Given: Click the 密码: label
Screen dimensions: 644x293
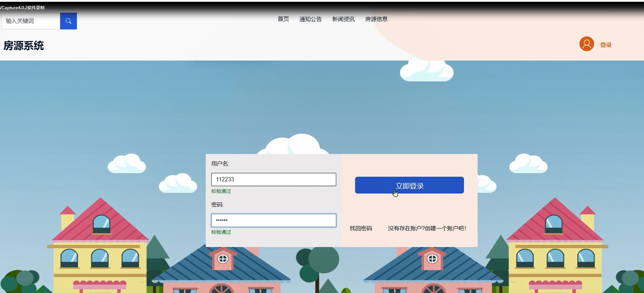Looking at the screenshot, I should [217, 205].
